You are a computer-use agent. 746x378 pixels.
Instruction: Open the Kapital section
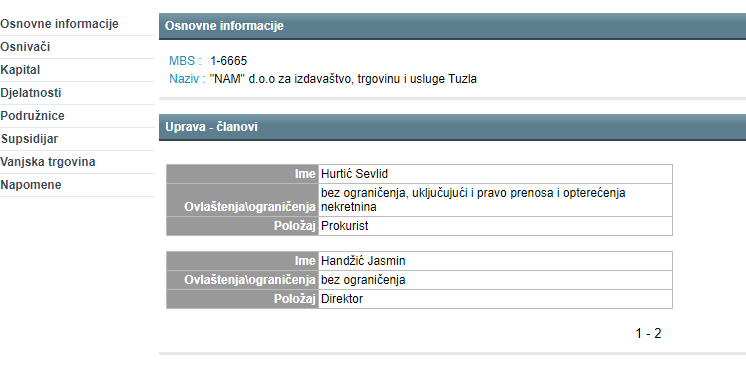pos(20,70)
